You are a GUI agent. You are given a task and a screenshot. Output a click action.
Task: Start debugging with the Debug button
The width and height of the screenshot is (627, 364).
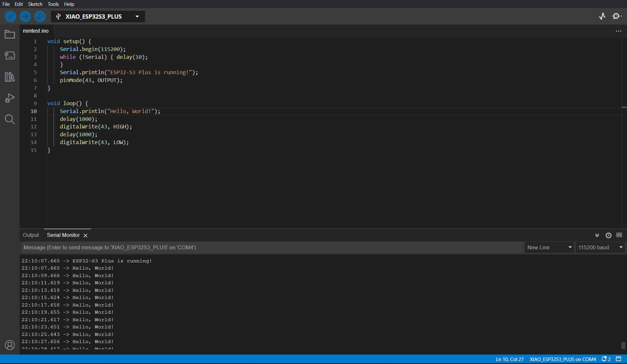[x=40, y=16]
